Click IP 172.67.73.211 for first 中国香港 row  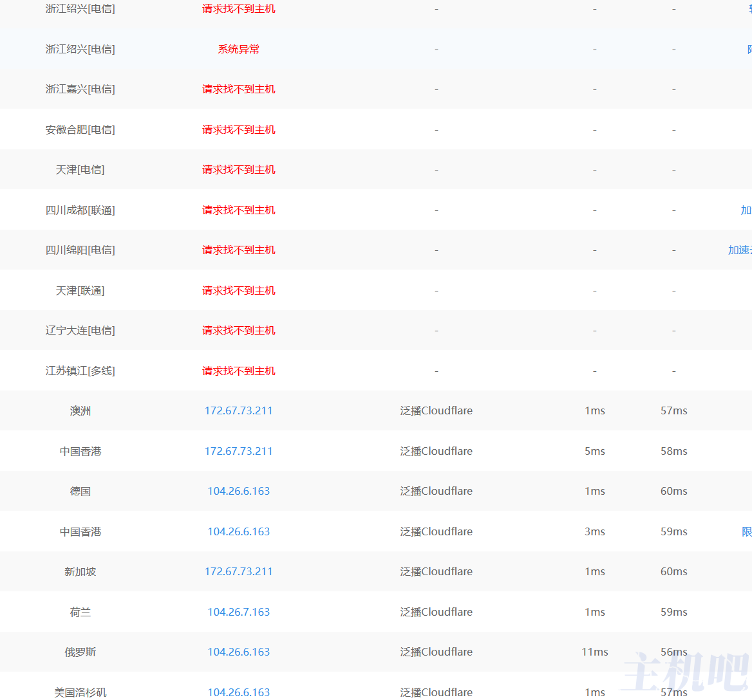(x=238, y=451)
